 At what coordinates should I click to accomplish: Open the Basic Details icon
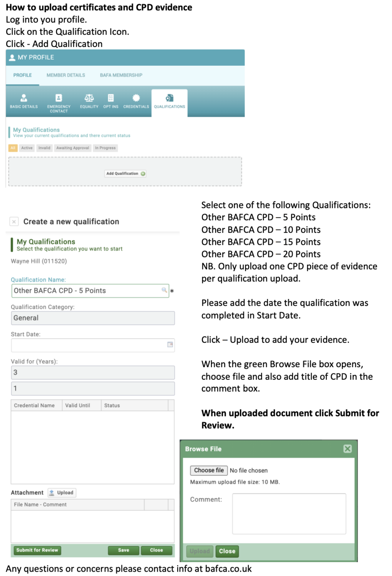point(24,98)
